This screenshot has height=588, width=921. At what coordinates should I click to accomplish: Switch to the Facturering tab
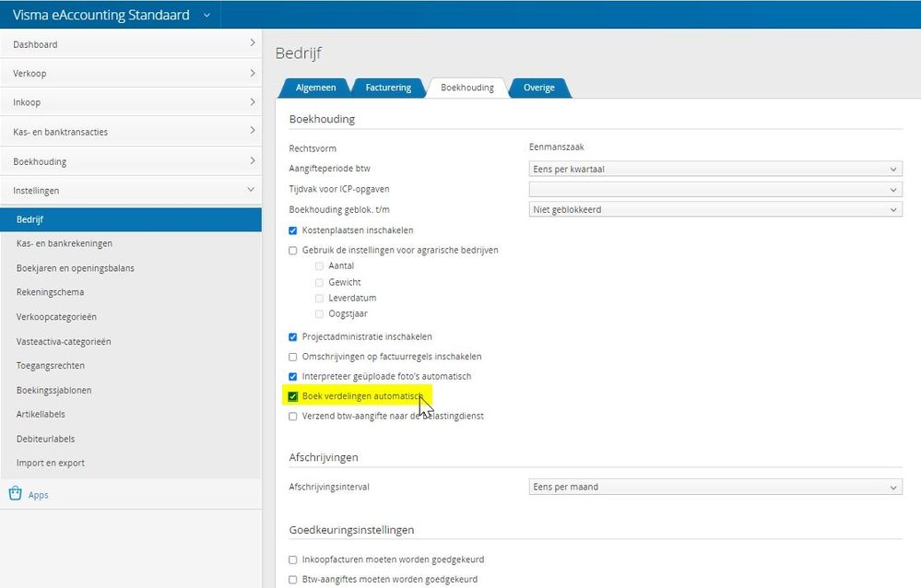click(388, 88)
